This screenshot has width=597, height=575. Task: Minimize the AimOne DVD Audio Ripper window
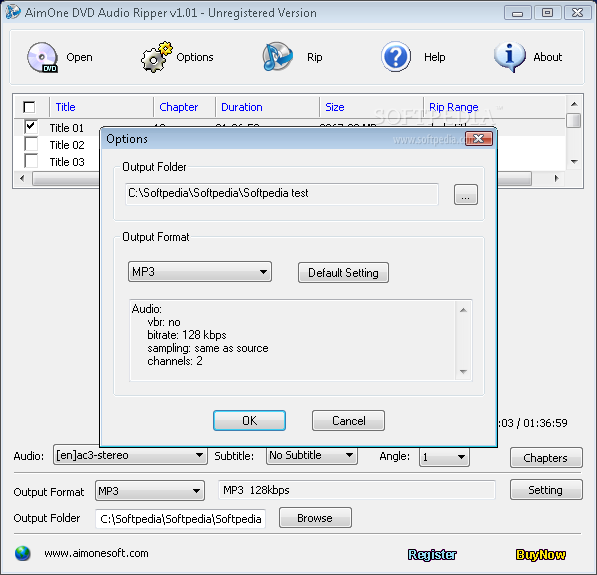pyautogui.click(x=517, y=13)
